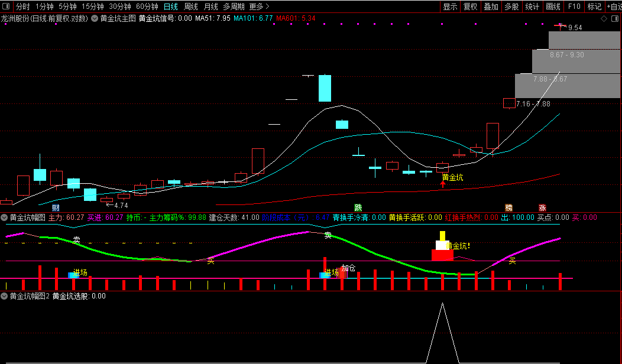The image size is (622, 364).
Task: Click the 4.74 low price label
Action: pos(121,206)
